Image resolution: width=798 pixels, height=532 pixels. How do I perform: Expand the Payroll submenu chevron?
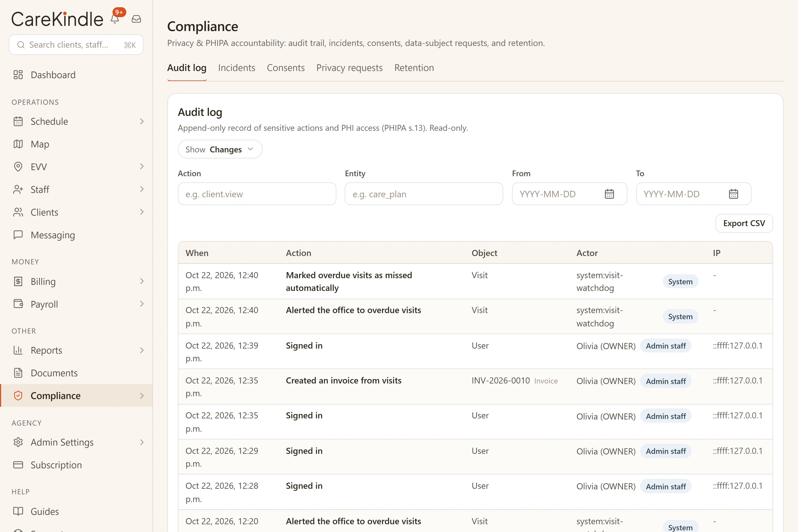click(142, 304)
